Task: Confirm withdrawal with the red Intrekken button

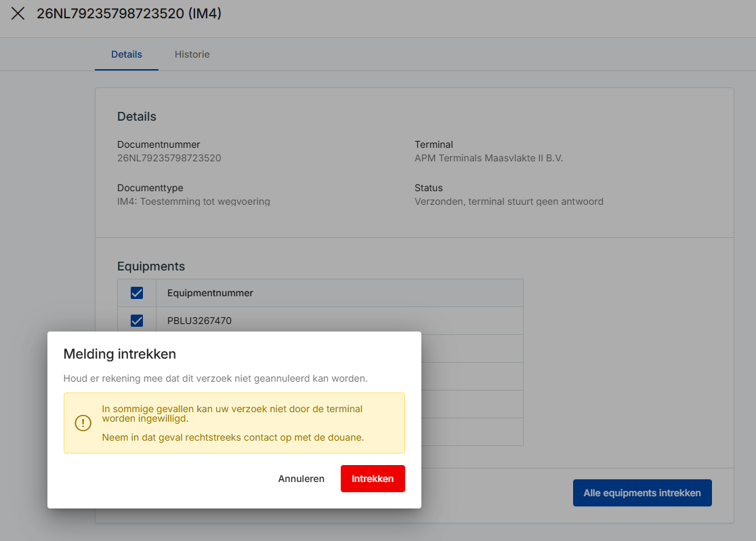Action: coord(373,479)
